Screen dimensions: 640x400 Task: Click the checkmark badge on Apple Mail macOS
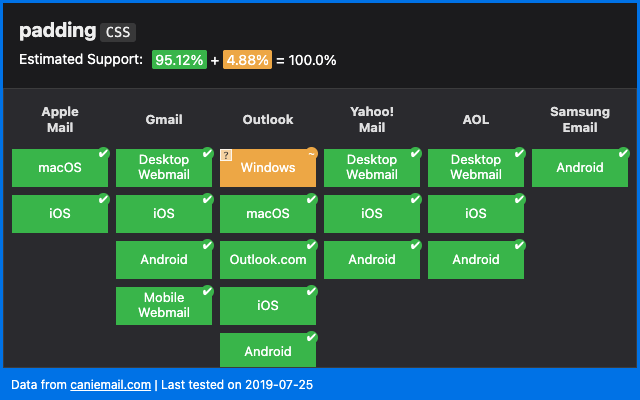click(x=103, y=153)
